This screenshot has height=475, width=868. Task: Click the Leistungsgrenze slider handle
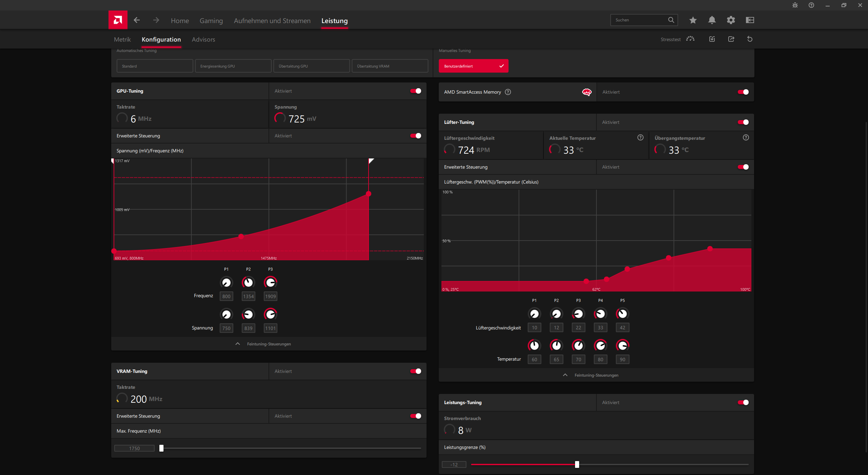(577, 464)
